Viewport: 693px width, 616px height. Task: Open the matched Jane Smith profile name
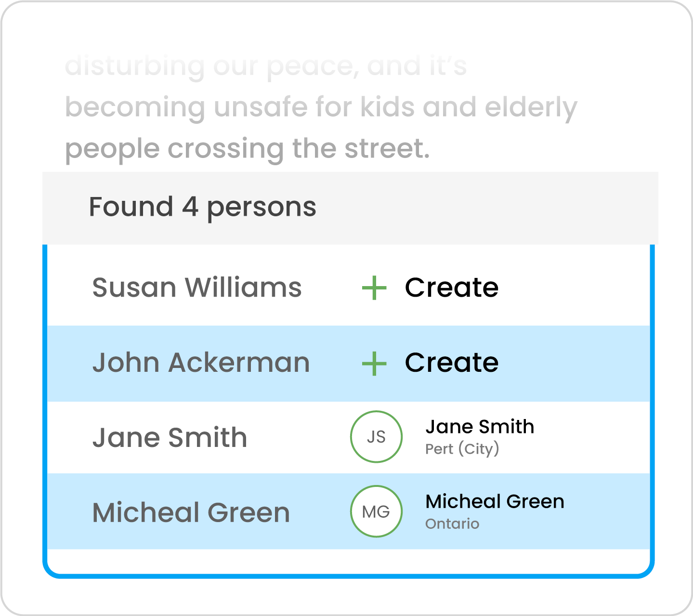click(x=480, y=427)
